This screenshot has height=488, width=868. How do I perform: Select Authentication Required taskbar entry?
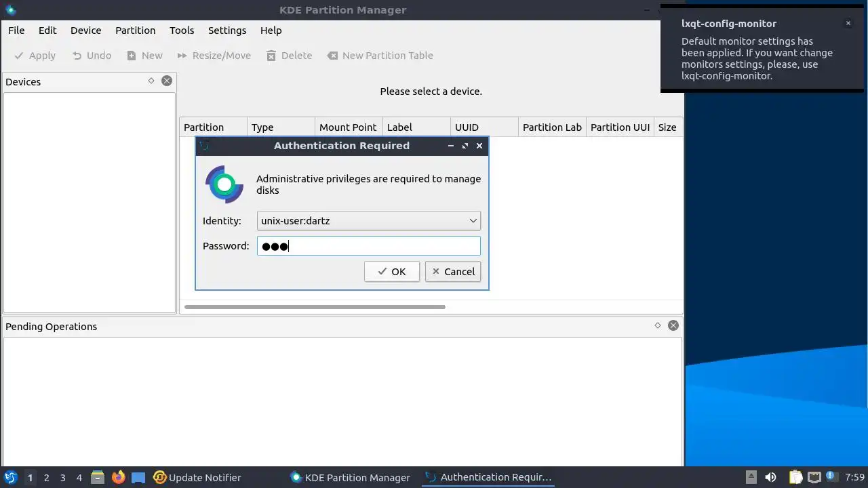click(x=488, y=478)
